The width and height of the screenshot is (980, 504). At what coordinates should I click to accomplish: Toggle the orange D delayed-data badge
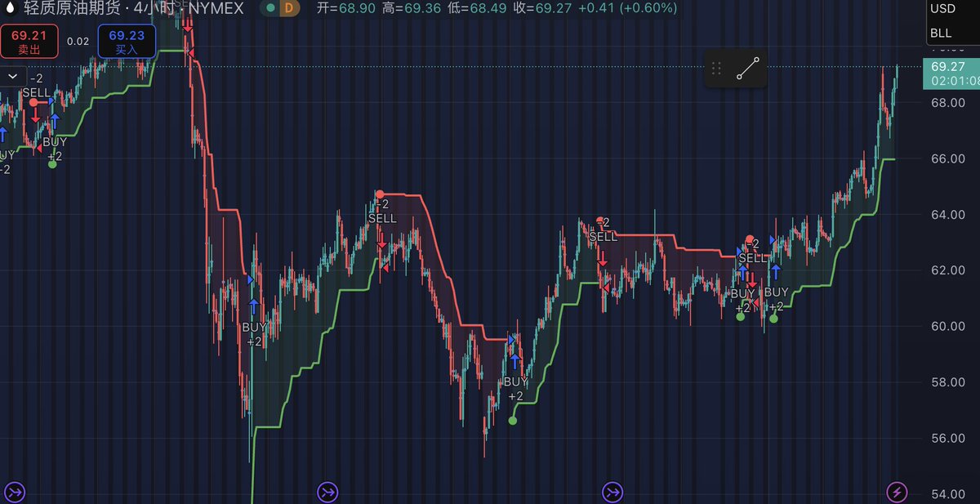click(x=288, y=8)
